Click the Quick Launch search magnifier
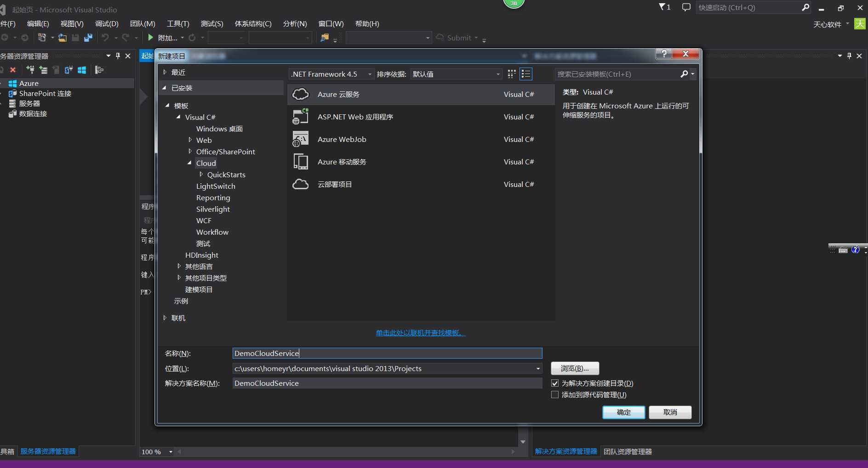Screen dimensions: 868x468 (x=805, y=7)
